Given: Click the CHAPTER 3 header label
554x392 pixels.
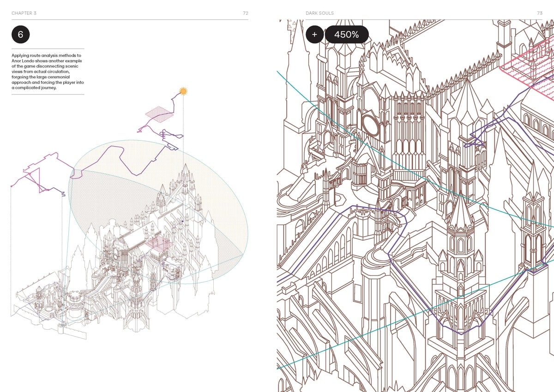Looking at the screenshot, I should (24, 13).
